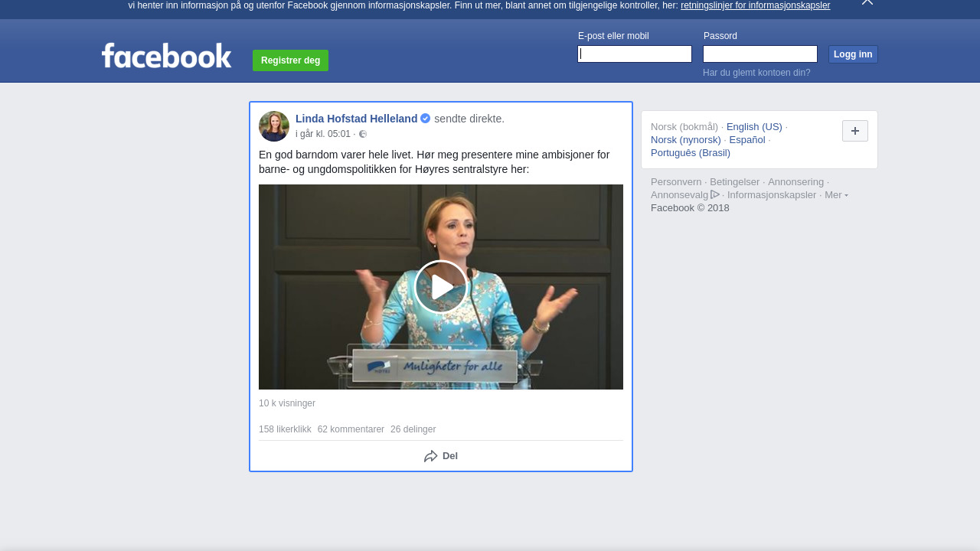980x551 pixels.
Task: Focus the E-post eller mobil field
Action: pos(635,54)
